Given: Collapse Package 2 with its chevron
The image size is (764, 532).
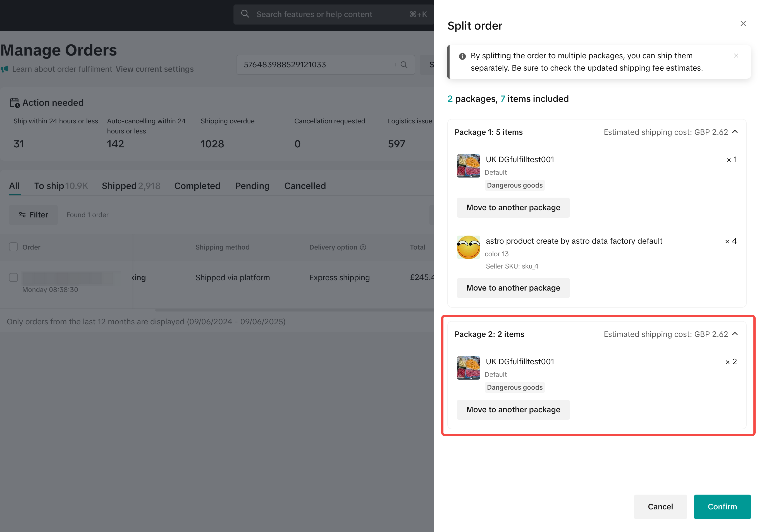Looking at the screenshot, I should (735, 334).
